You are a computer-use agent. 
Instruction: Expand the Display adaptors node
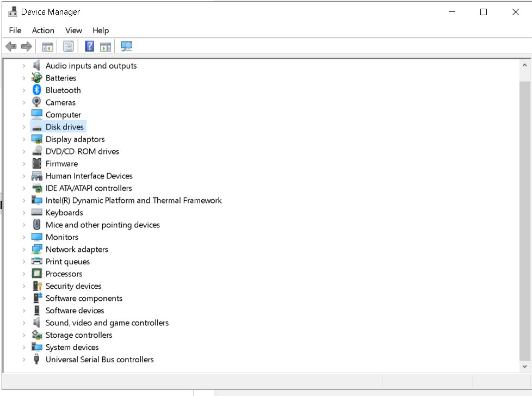[x=24, y=139]
